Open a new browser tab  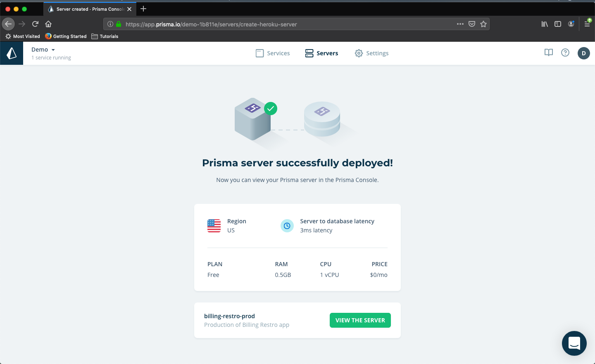coord(143,9)
